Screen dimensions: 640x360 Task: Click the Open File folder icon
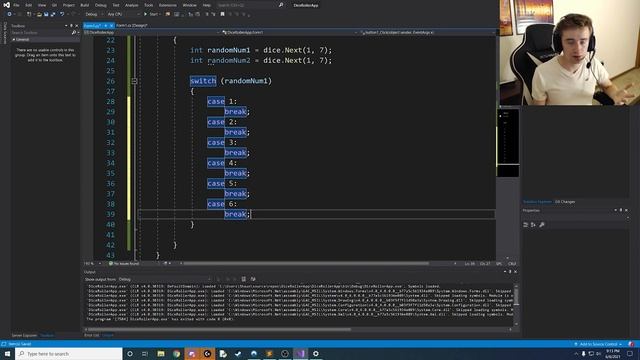pyautogui.click(x=39, y=14)
